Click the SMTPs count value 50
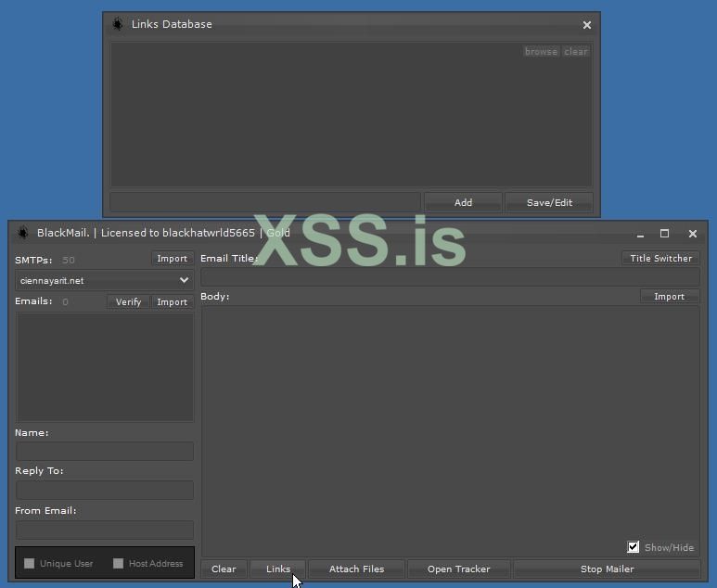717x588 pixels. click(x=69, y=261)
